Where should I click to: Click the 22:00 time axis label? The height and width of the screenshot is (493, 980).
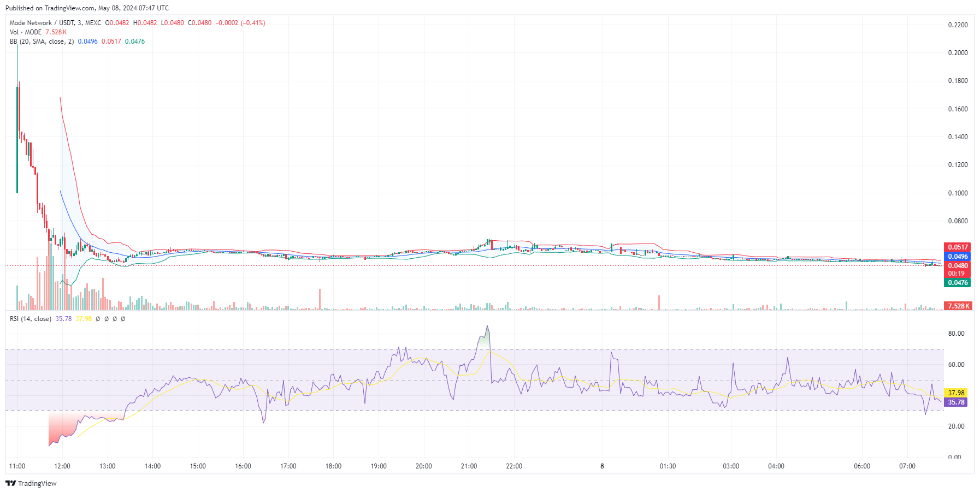coord(514,466)
